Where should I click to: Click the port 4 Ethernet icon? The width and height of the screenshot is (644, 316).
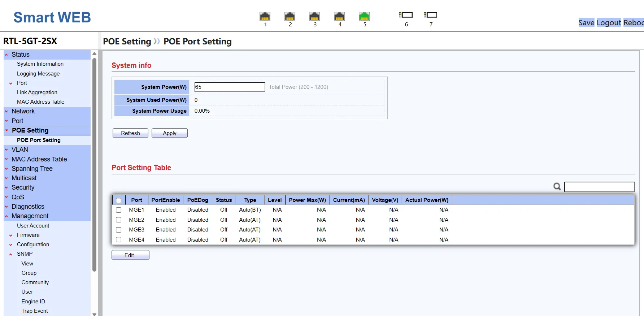pyautogui.click(x=339, y=16)
